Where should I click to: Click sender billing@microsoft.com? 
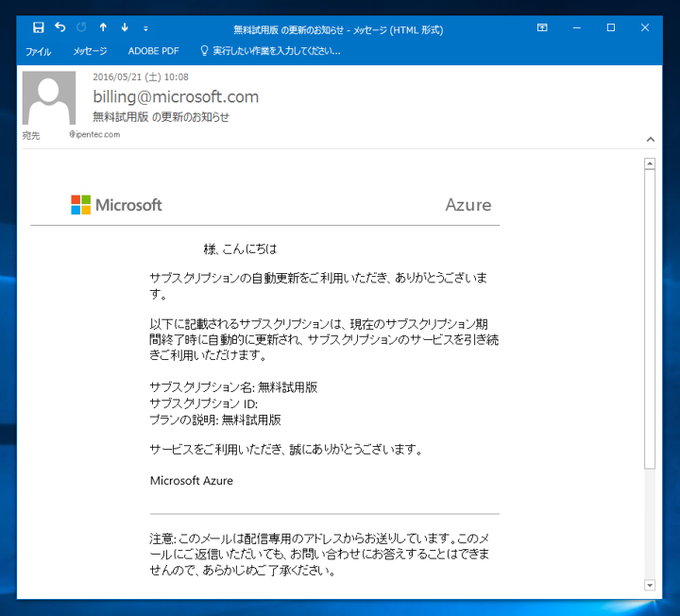pyautogui.click(x=176, y=96)
